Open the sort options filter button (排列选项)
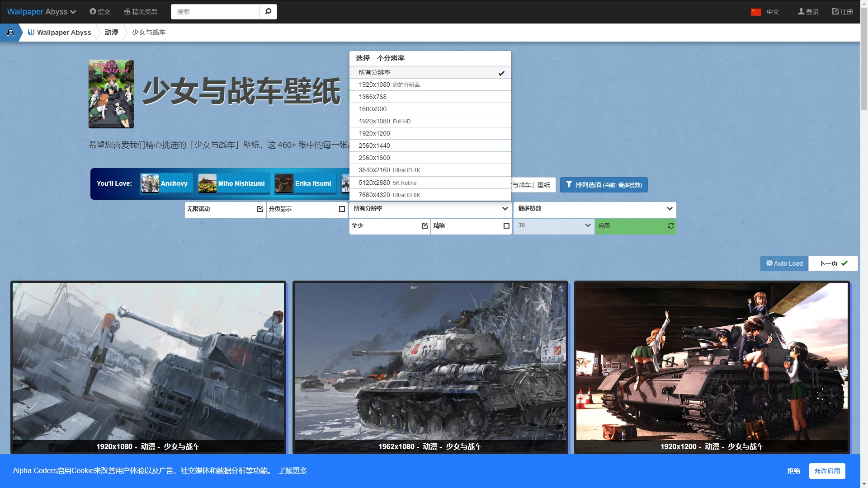The image size is (868, 488). point(604,185)
